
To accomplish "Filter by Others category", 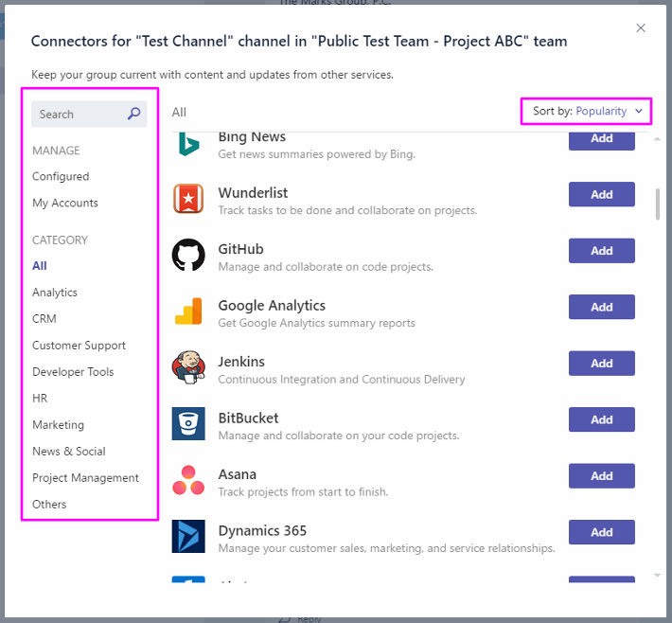I will tap(49, 505).
